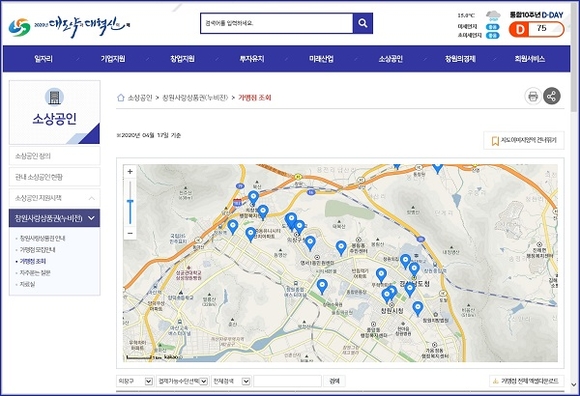Click the printer icon
This screenshot has height=396, width=580.
coord(533,97)
